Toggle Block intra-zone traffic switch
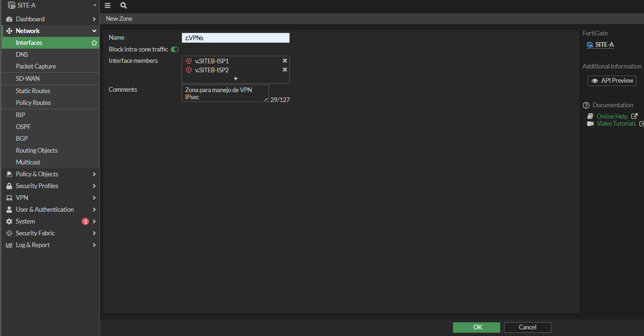This screenshot has width=644, height=336. tap(175, 50)
